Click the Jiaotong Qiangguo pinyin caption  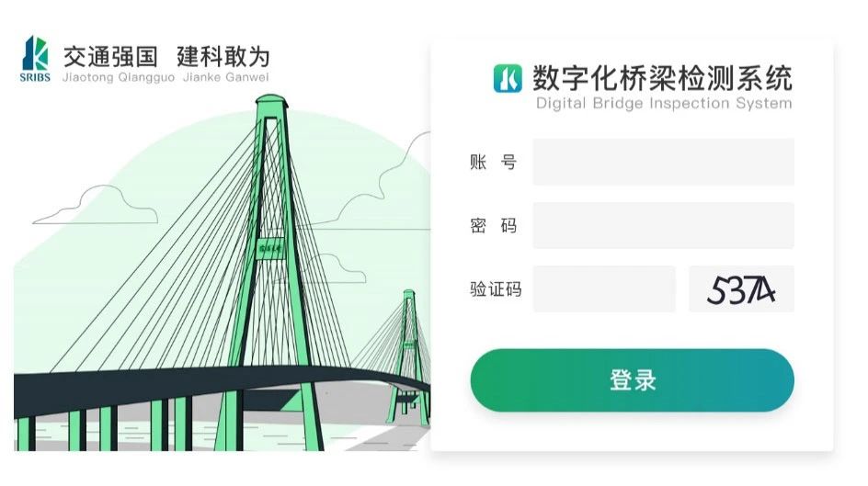pyautogui.click(x=119, y=77)
